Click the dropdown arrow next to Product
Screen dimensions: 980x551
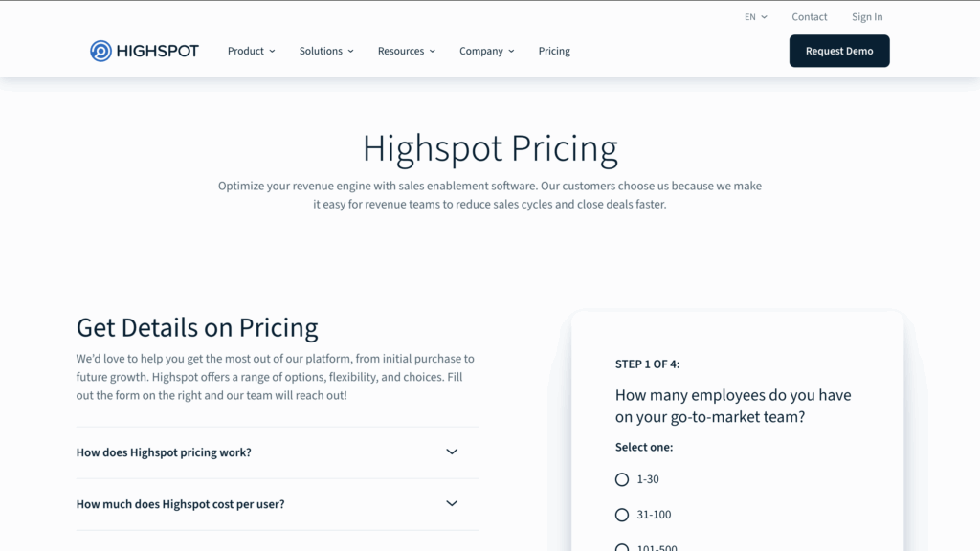click(272, 51)
